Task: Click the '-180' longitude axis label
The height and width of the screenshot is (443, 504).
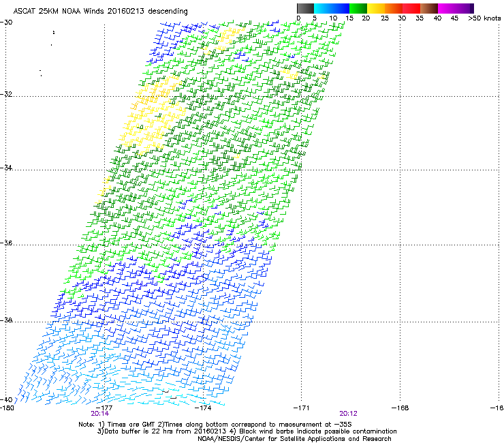Action: click(x=7, y=408)
